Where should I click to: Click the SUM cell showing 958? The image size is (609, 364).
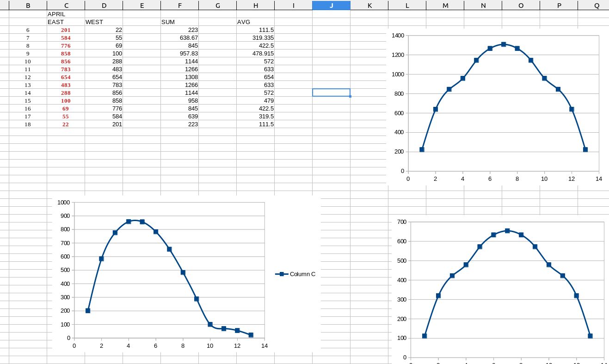[x=180, y=100]
